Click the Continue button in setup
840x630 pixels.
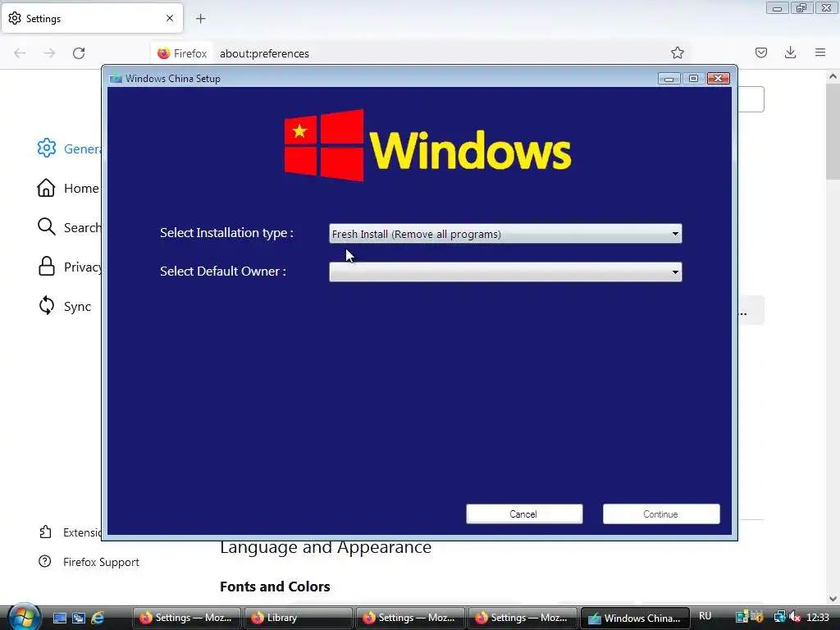click(x=661, y=514)
